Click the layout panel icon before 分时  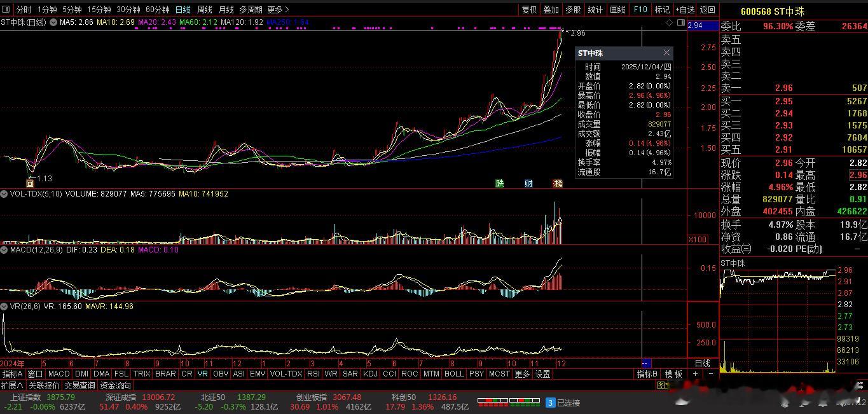tap(6, 10)
